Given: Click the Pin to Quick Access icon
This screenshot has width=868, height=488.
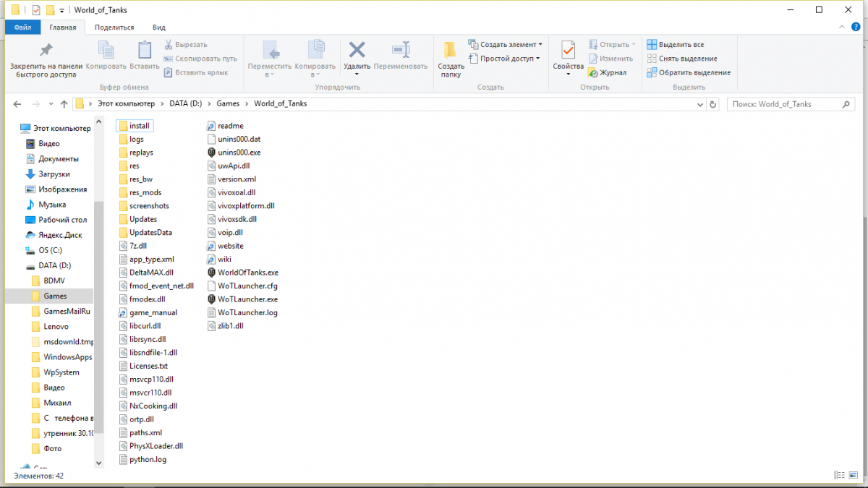Looking at the screenshot, I should click(x=45, y=51).
